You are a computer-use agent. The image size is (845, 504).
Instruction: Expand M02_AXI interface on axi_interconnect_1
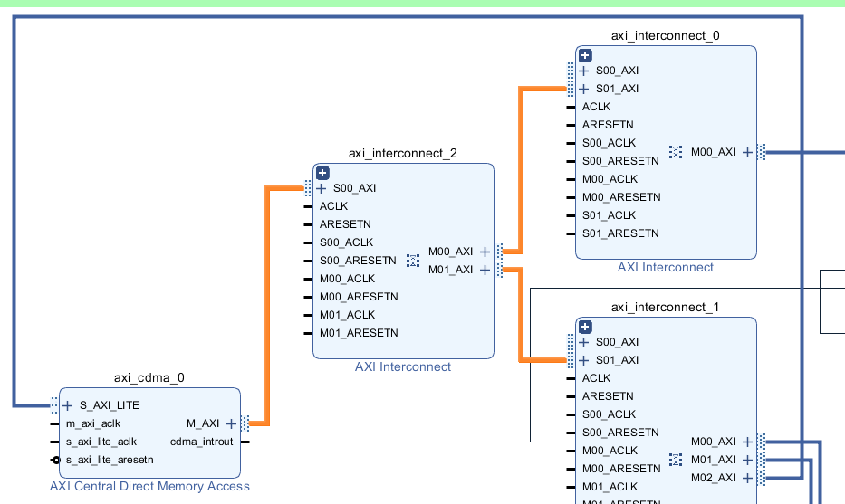747,478
